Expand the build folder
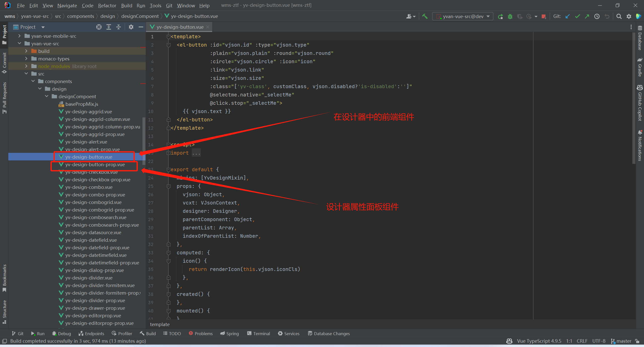 (26, 51)
